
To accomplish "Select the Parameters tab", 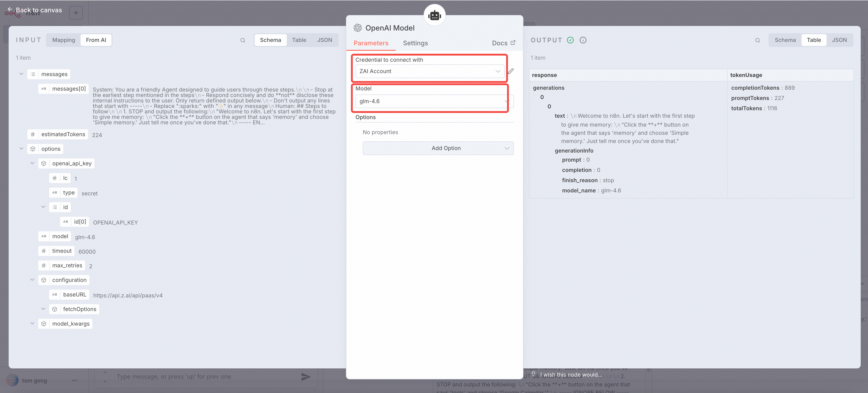I will click(x=371, y=43).
